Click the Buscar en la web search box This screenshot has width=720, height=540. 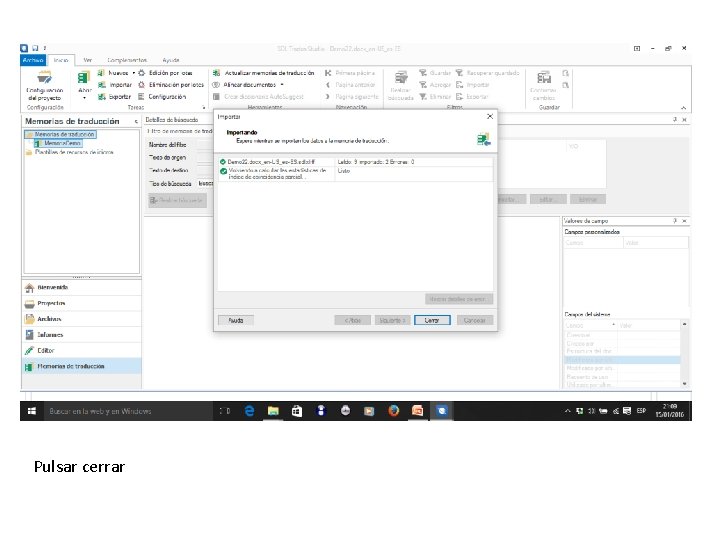128,411
